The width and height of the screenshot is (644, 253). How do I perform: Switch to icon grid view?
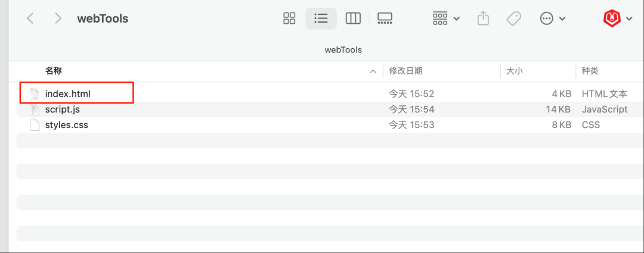tap(289, 18)
